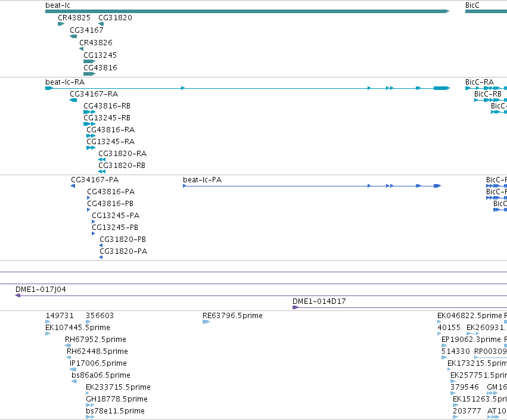Screen dimensions: 507x420
Task: Click the CG31820-PB protein feature
Action: coord(101,245)
